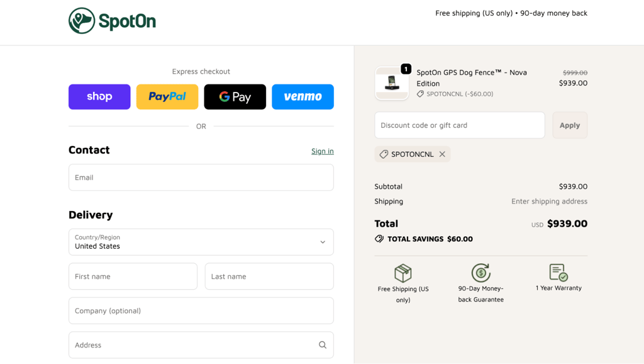Focus the Email input field
Image resolution: width=644 pixels, height=364 pixels.
(x=201, y=177)
